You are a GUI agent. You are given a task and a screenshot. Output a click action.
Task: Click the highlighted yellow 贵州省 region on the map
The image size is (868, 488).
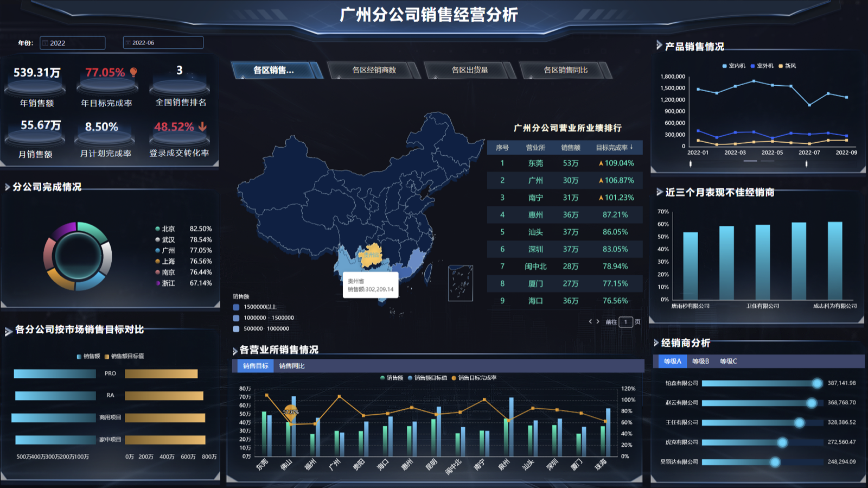371,256
